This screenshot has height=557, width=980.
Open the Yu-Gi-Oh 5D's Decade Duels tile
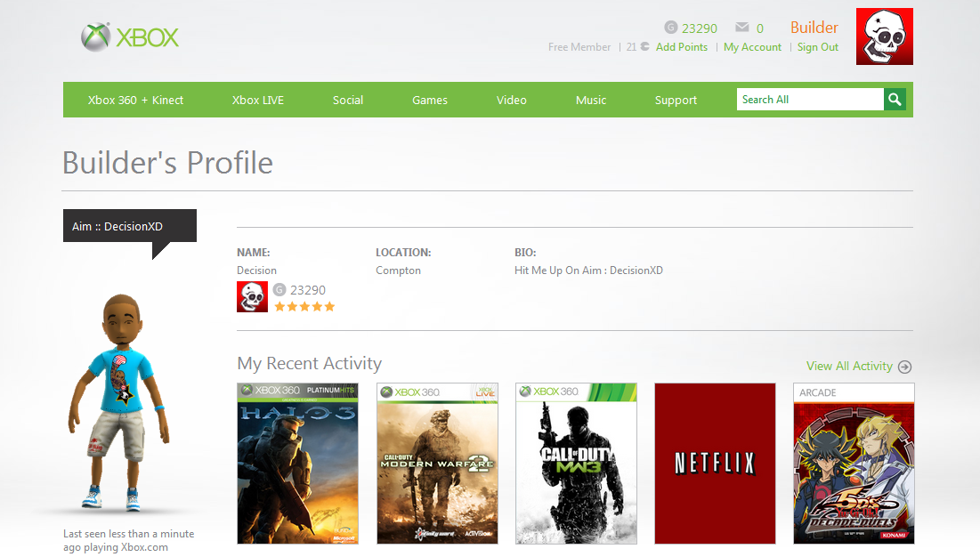coord(854,464)
